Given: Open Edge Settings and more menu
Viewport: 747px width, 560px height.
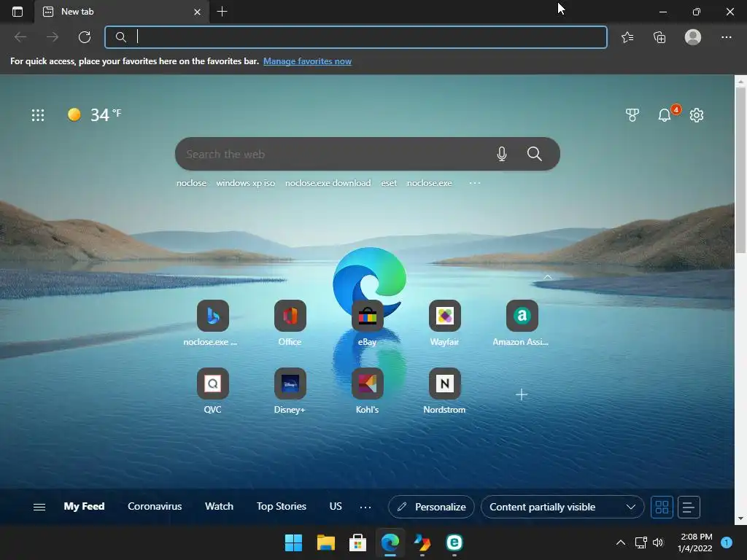Looking at the screenshot, I should coord(726,37).
